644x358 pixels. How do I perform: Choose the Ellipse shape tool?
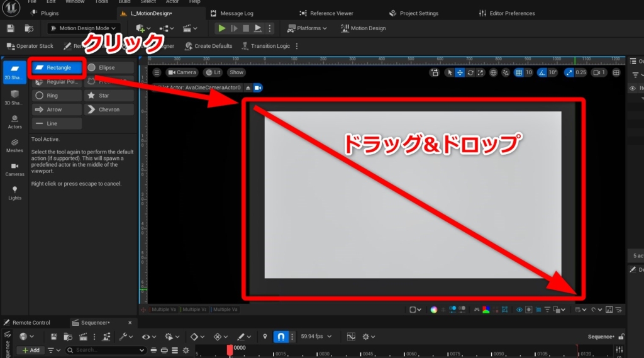tap(109, 67)
